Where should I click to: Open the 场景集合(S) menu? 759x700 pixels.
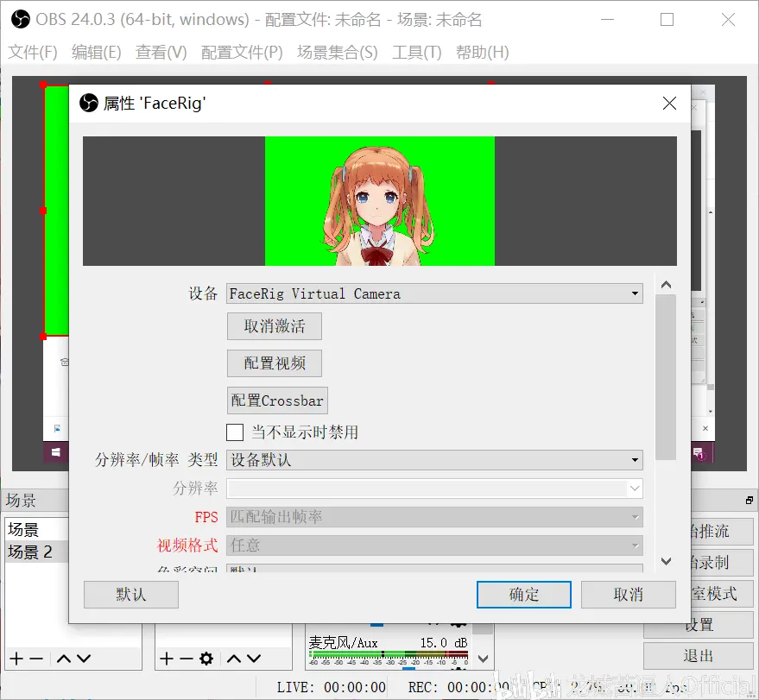[x=338, y=52]
